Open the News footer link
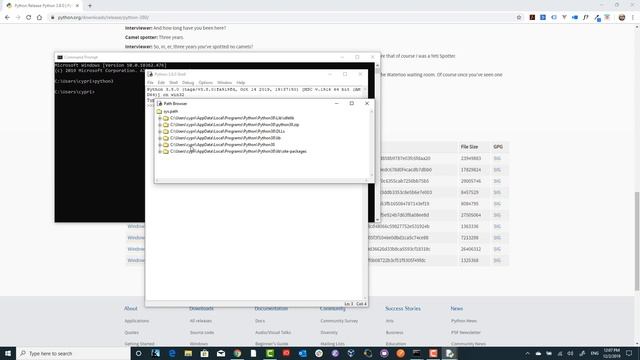The width and height of the screenshot is (640, 360). pos(456,309)
